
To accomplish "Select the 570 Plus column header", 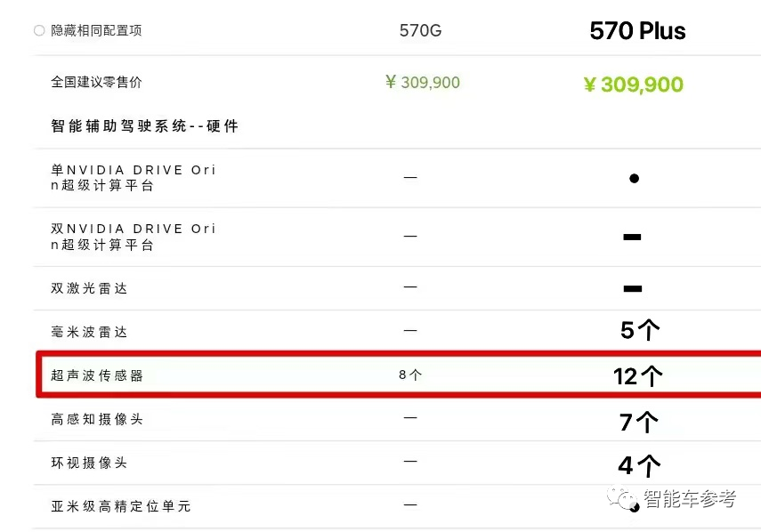I will pos(637,32).
